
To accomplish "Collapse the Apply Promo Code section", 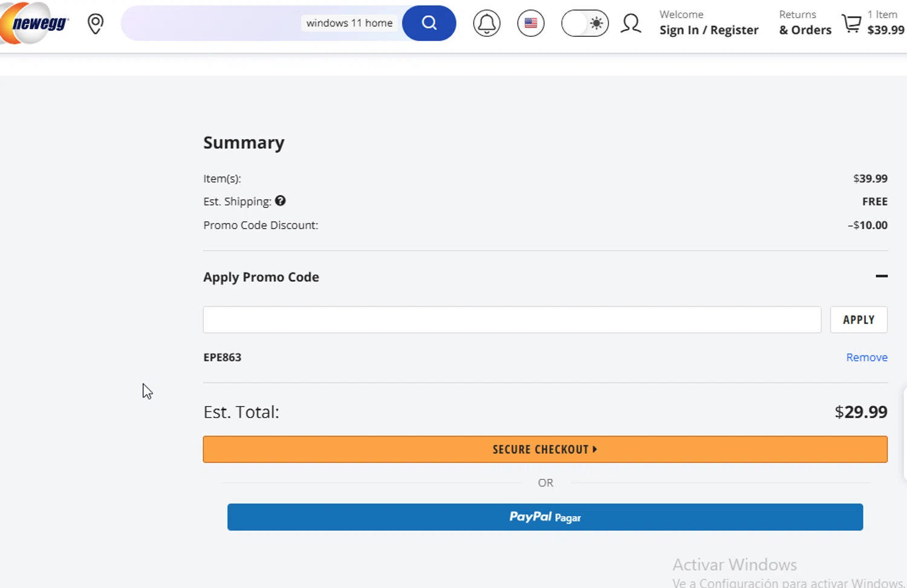I will (881, 276).
